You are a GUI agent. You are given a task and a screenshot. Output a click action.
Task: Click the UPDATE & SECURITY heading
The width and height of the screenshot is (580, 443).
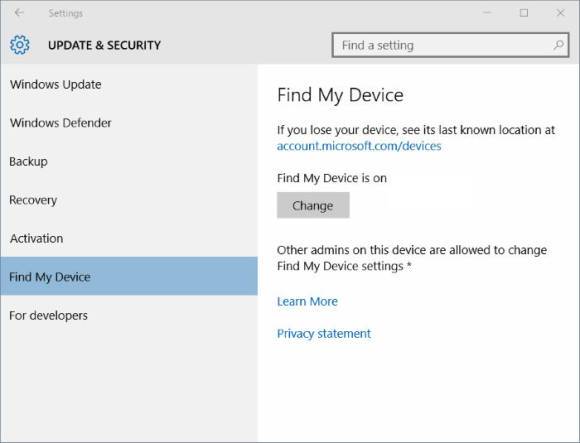[104, 45]
